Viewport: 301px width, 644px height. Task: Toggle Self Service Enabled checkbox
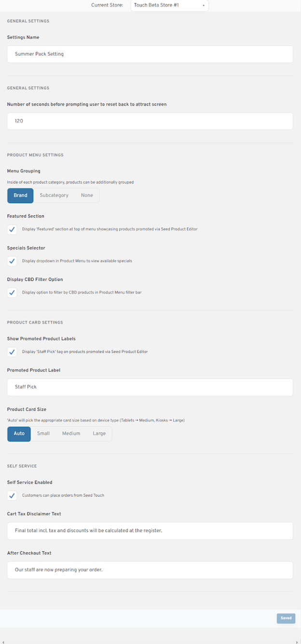pyautogui.click(x=12, y=495)
